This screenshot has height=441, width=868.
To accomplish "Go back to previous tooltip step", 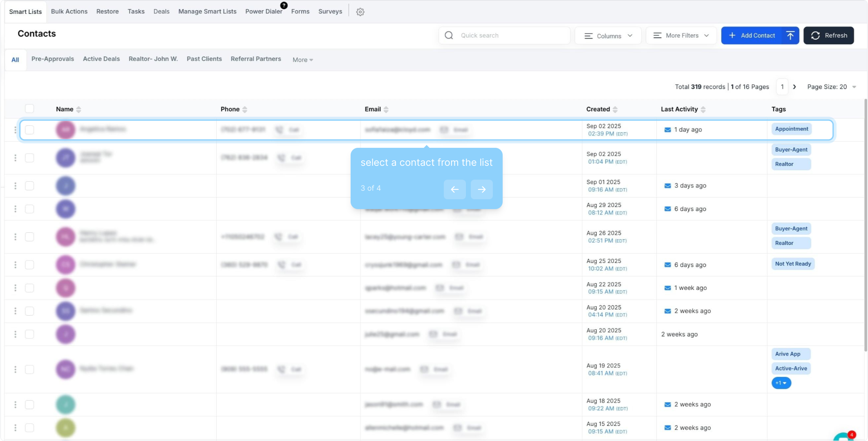I will 454,189.
